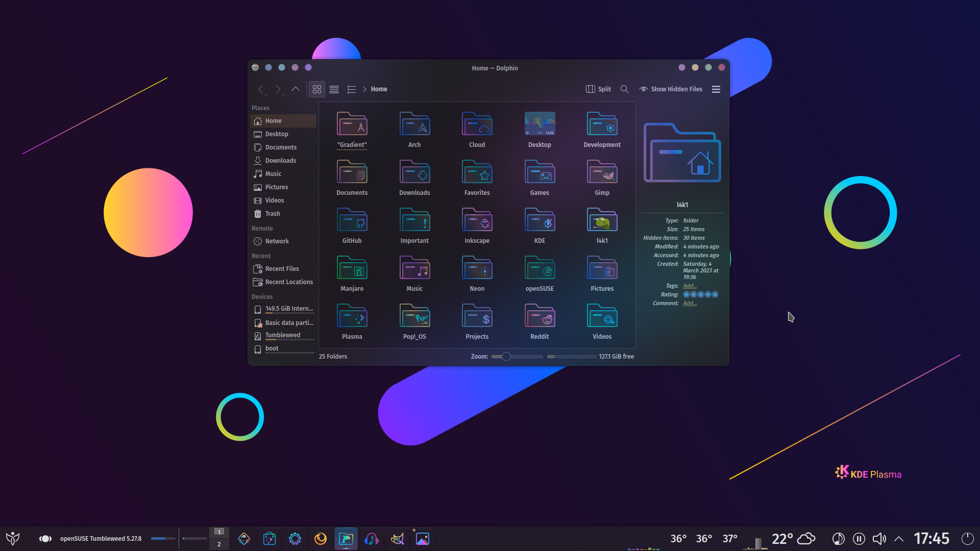Select the Desktop folder thumbnail
The image size is (980, 551).
tap(540, 123)
